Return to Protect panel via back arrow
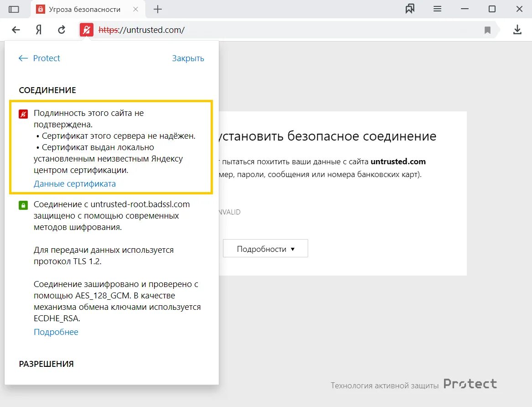This screenshot has width=532, height=407. pos(23,58)
